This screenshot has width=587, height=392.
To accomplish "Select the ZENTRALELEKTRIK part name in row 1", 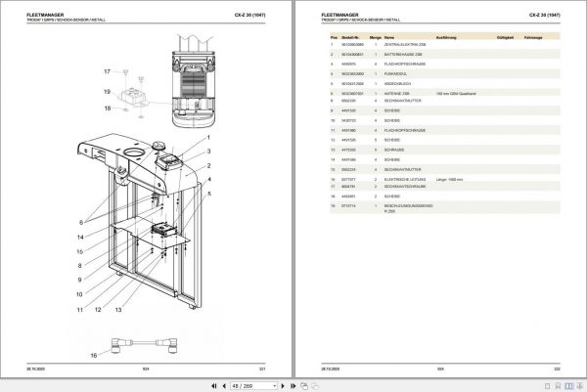I will pos(405,45).
